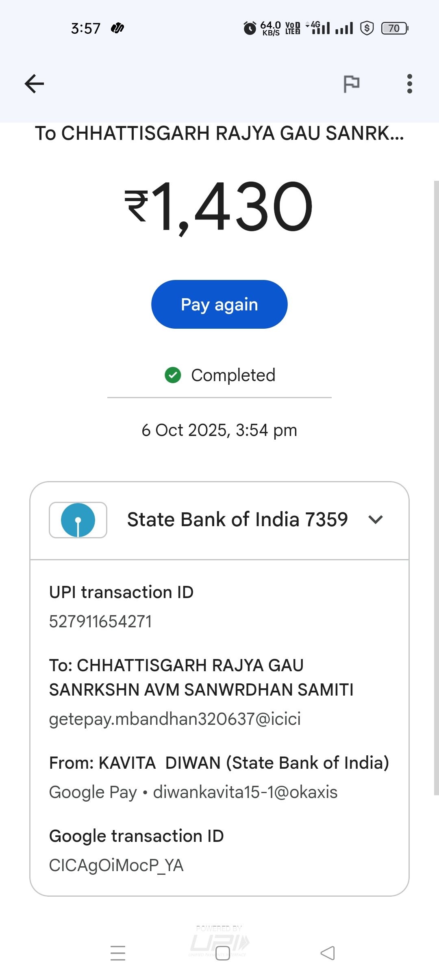
Task: Tap the State Bank of India logo
Action: point(78,520)
